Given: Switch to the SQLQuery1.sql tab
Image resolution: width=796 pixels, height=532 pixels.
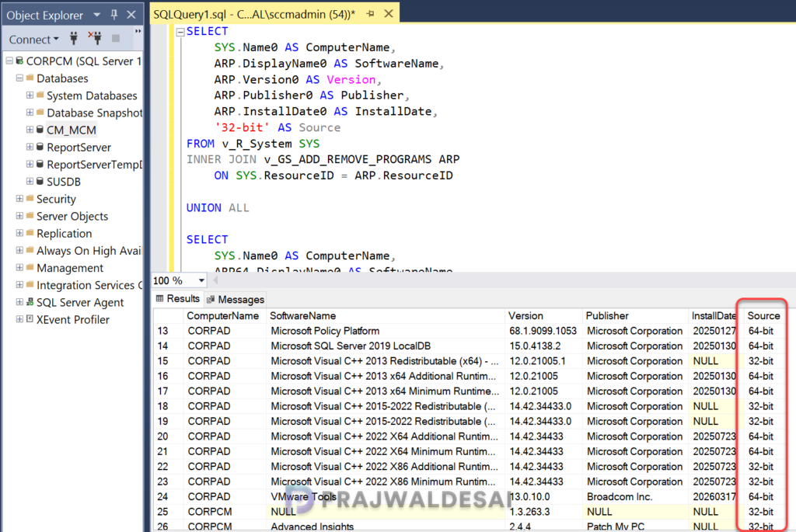Looking at the screenshot, I should pos(254,14).
